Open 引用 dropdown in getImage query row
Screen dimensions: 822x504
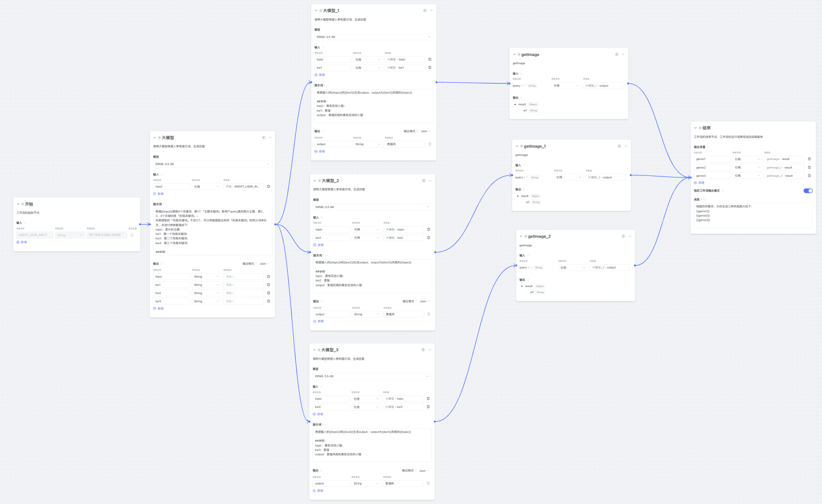566,86
